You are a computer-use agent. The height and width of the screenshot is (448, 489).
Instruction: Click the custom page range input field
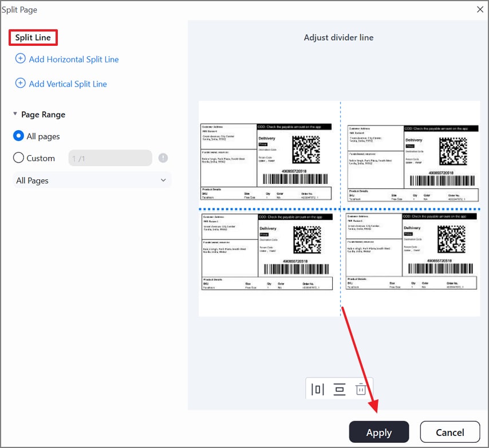(111, 158)
